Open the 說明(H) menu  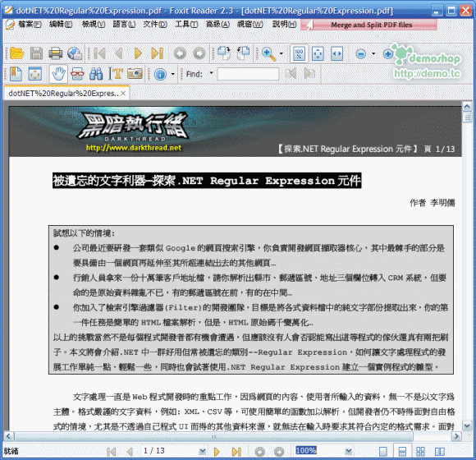(284, 25)
